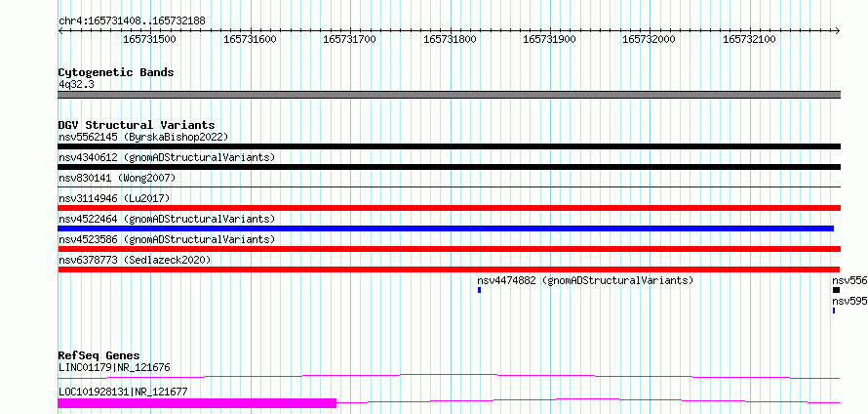Open the RefSeq Genes track heading
This screenshot has width=868, height=414.
(x=99, y=355)
